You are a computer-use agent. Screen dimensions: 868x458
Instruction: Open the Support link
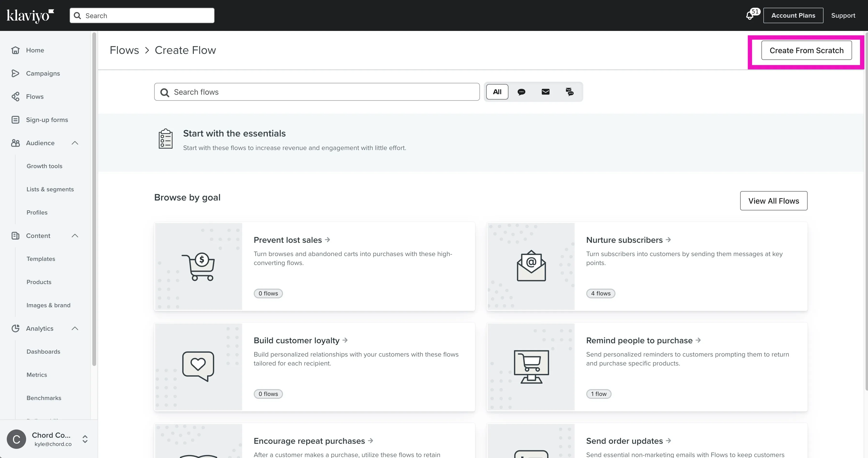(x=843, y=15)
